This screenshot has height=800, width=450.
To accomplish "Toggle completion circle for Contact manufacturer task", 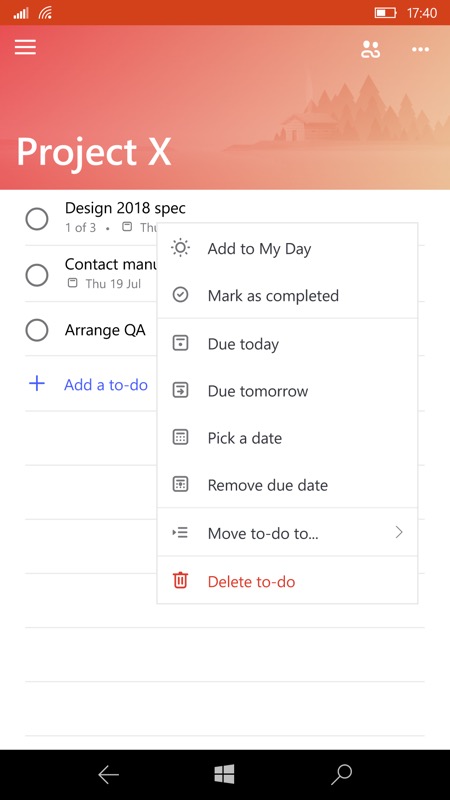I will pos(37,276).
